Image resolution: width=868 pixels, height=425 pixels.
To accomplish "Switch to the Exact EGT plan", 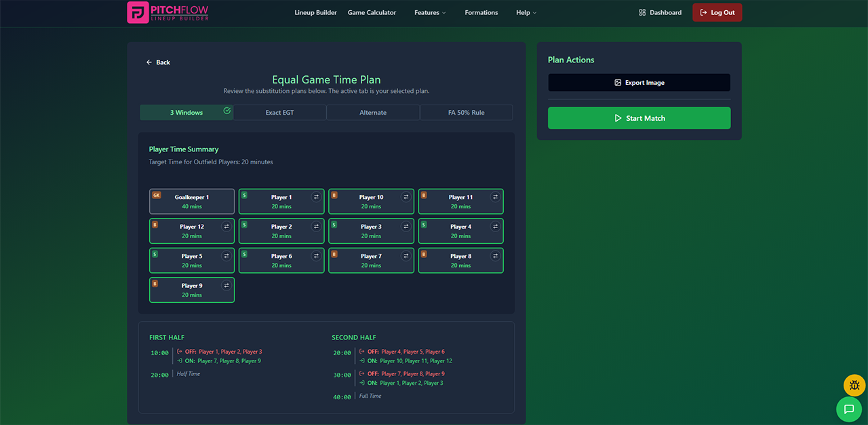I will point(279,113).
